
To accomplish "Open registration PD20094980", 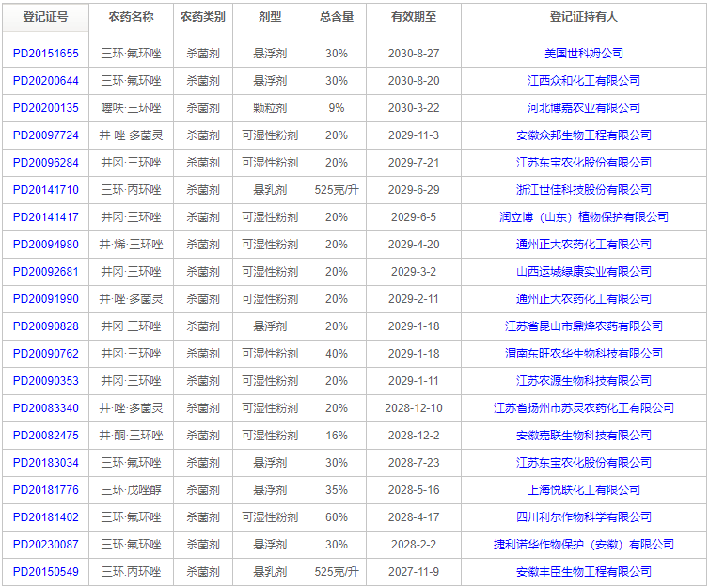I will pyautogui.click(x=46, y=245).
